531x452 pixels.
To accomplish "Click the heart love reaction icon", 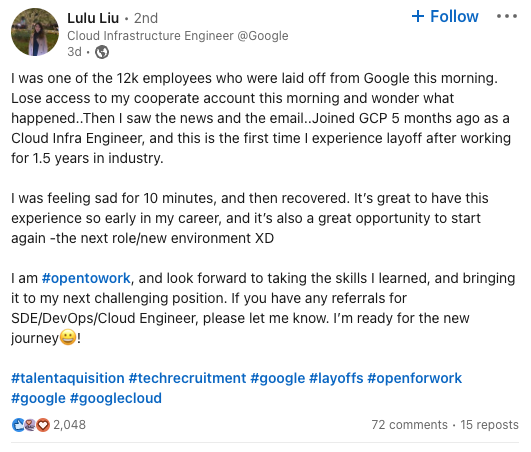I will tap(43, 425).
